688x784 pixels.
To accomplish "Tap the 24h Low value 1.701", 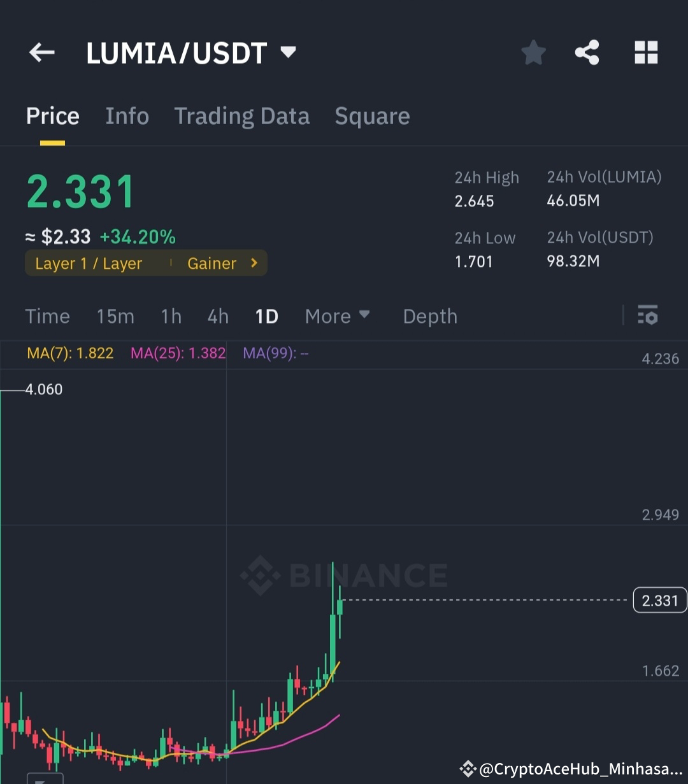I will (x=474, y=261).
